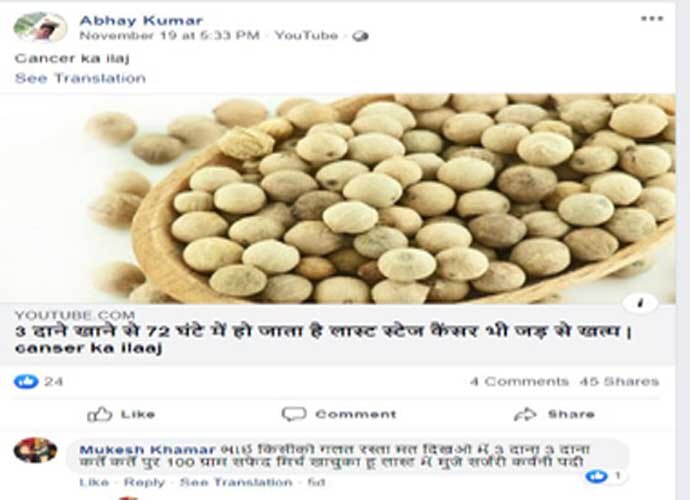Click Reply under Mukesh Khamar's comment
Image resolution: width=690 pixels, height=500 pixels.
click(x=144, y=482)
